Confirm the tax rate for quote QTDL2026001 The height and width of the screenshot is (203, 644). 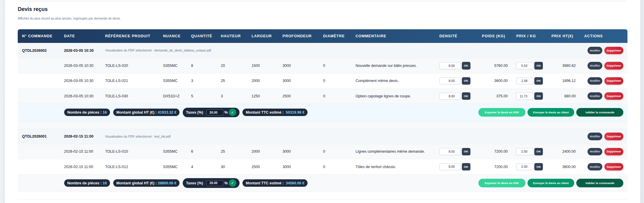232,183
